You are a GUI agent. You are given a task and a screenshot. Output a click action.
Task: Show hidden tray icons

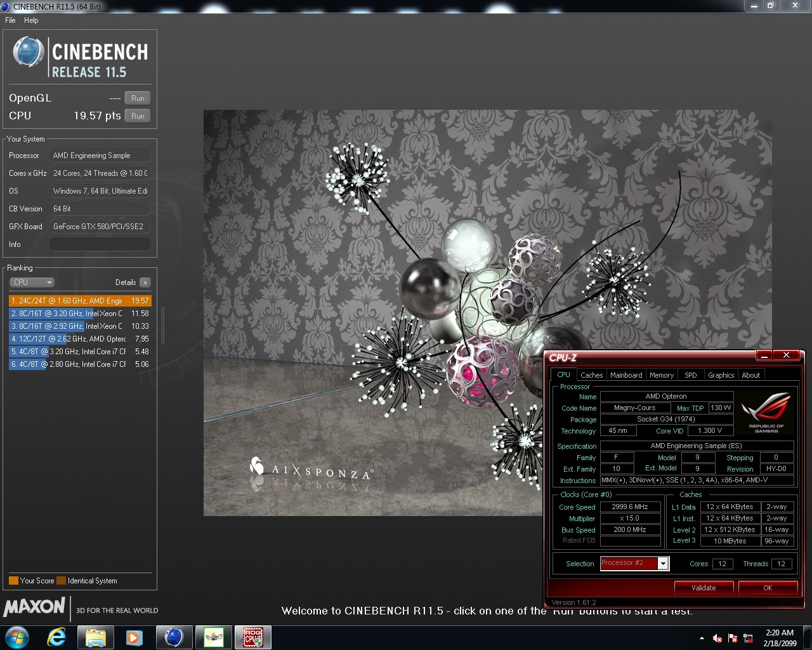701,638
